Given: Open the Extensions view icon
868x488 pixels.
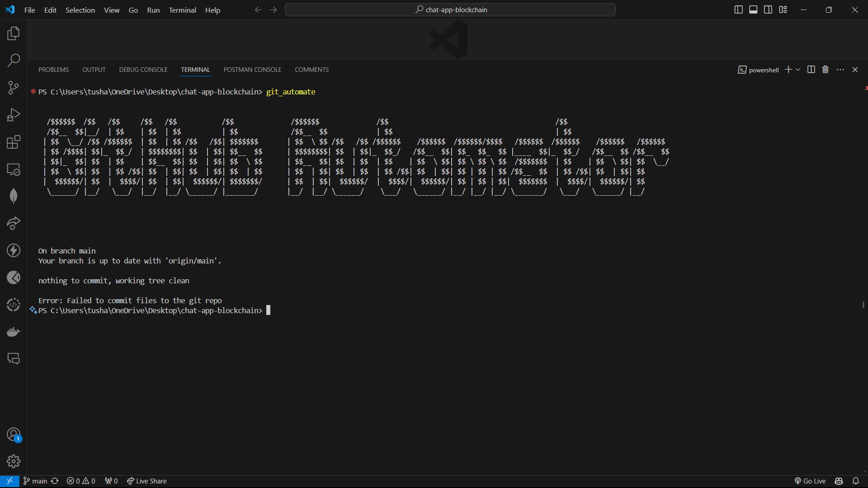Looking at the screenshot, I should [14, 142].
